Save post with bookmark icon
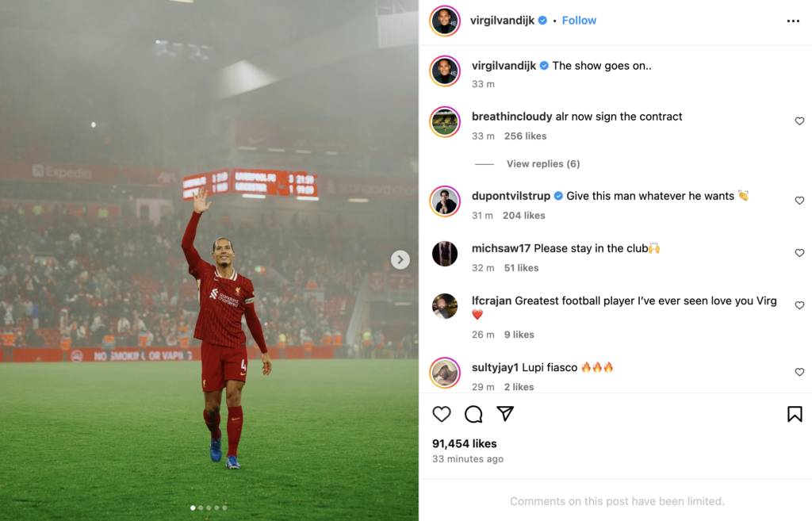This screenshot has width=812, height=521. point(795,414)
